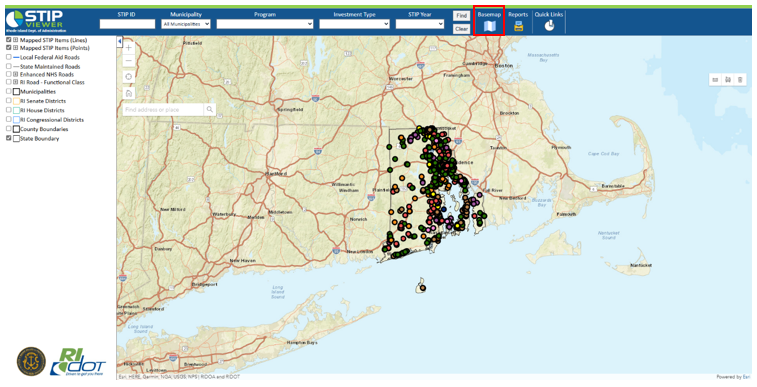The width and height of the screenshot is (757, 387).
Task: Click the project point on Block Island
Action: click(422, 288)
